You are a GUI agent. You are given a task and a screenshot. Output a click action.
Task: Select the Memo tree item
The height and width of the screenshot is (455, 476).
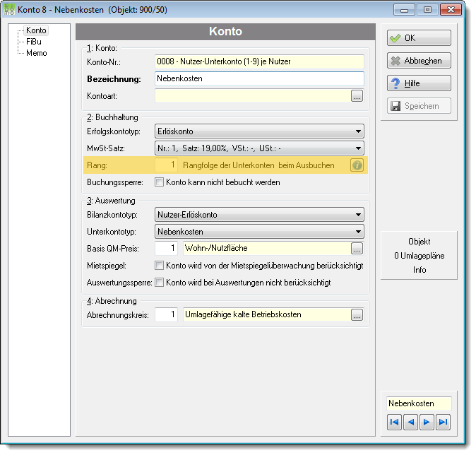click(37, 53)
